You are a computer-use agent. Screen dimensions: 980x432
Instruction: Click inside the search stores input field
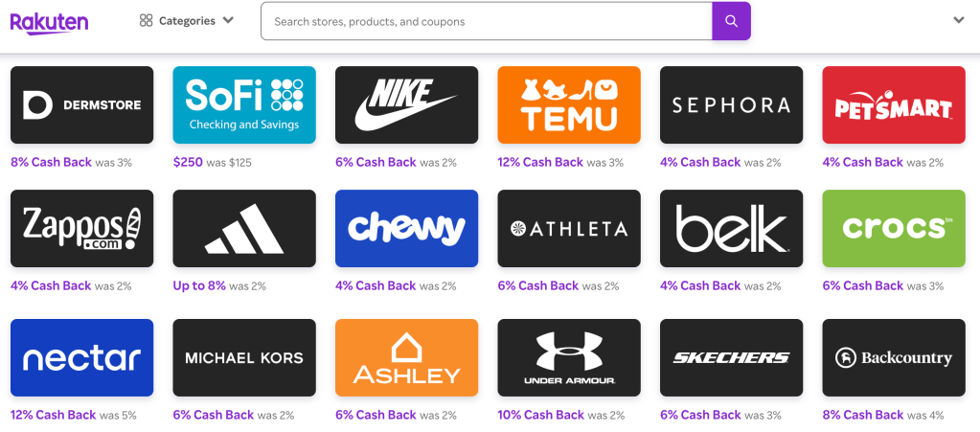click(x=486, y=21)
